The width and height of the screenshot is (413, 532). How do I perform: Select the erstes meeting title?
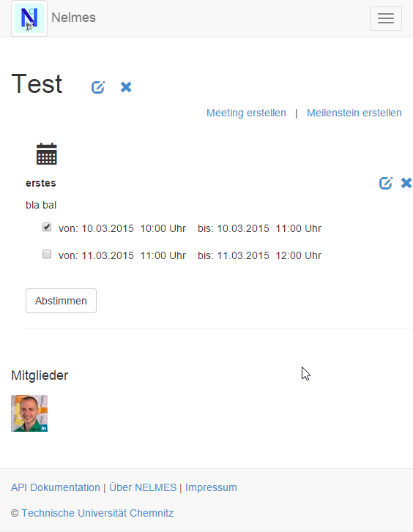(x=41, y=183)
